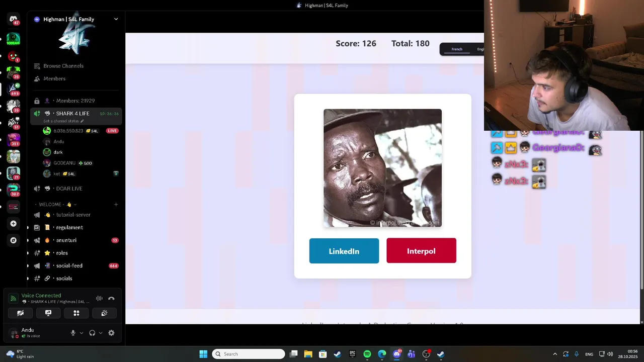Join the DOAR LIVE voice channel
Image resolution: width=644 pixels, height=362 pixels.
click(x=75, y=189)
